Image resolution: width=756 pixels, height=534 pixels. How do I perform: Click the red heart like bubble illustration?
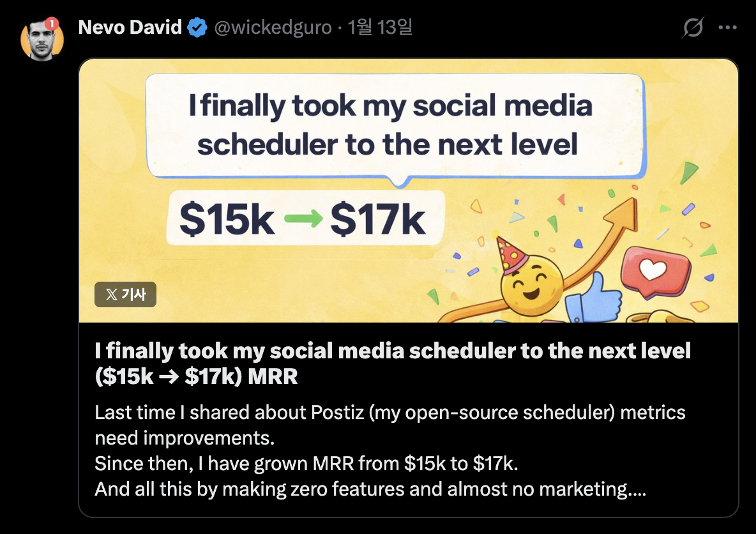point(654,271)
